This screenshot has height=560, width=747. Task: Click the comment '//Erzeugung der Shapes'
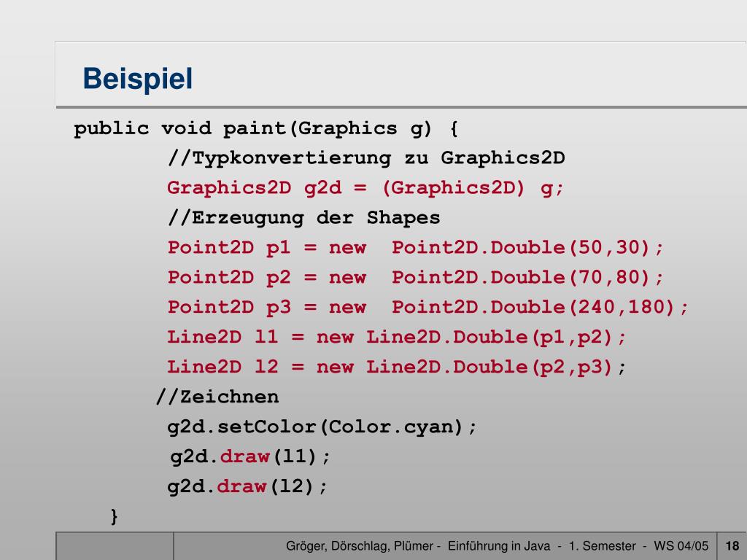tap(304, 218)
